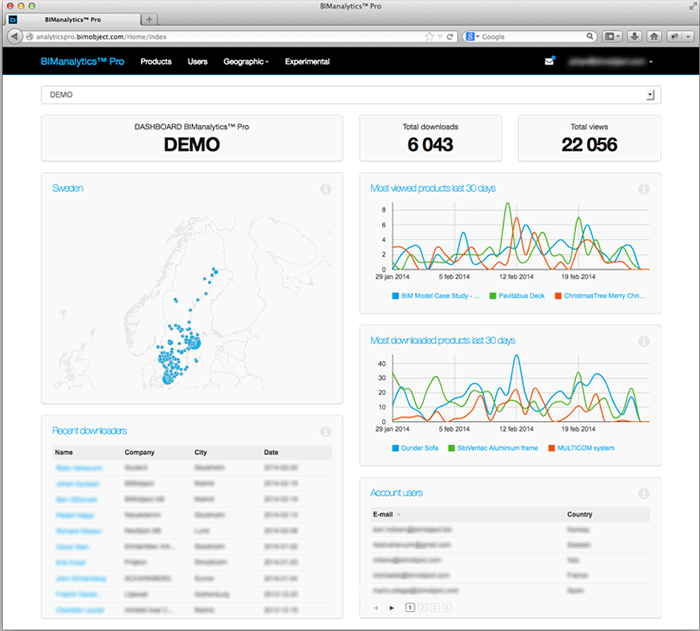Expand dropdown arrow beside rightmost toolbar icon
700x631 pixels.
coord(688,37)
